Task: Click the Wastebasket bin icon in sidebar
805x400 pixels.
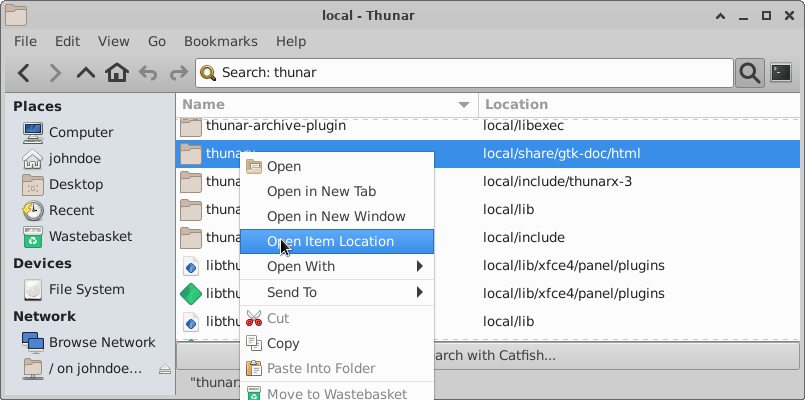Action: [33, 237]
